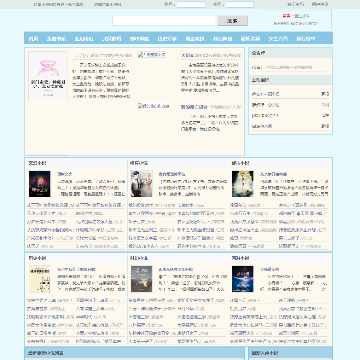360x360 pixels.
Task: Open the pink diamond ring book cover
Action: [48, 76]
